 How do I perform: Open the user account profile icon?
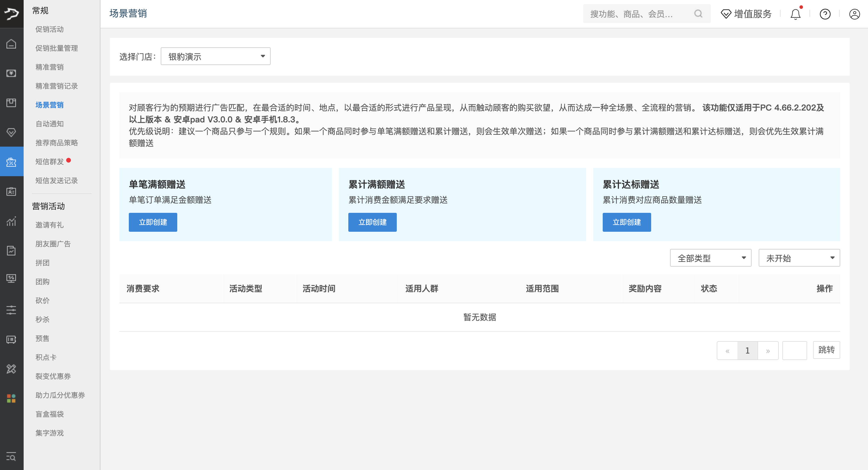tap(854, 14)
